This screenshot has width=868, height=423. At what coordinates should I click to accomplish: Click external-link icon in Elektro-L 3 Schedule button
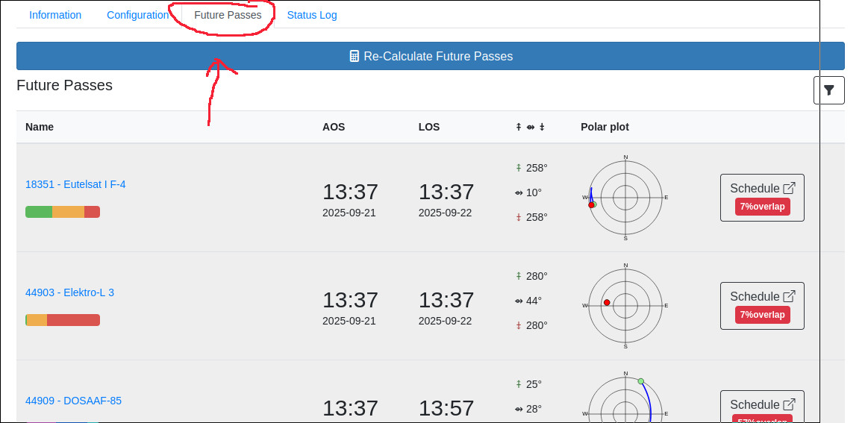pos(790,296)
